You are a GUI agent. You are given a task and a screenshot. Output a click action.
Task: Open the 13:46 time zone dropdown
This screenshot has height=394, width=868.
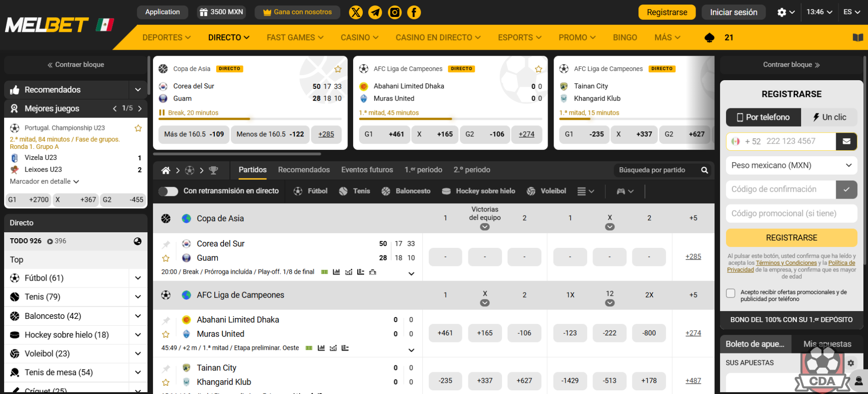pyautogui.click(x=819, y=12)
